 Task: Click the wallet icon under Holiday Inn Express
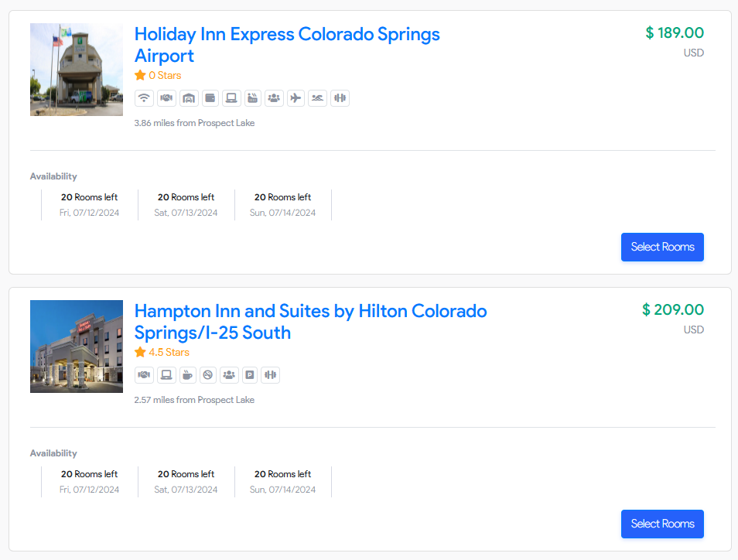point(210,98)
